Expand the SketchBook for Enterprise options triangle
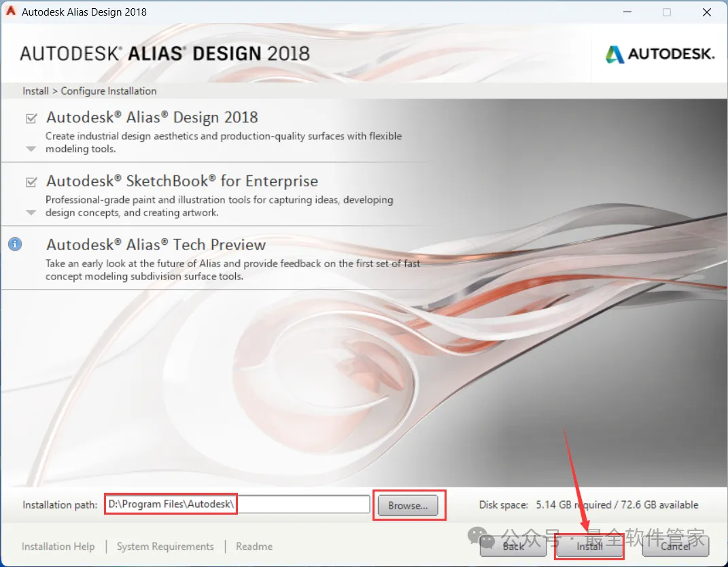The height and width of the screenshot is (567, 728). coord(31,213)
